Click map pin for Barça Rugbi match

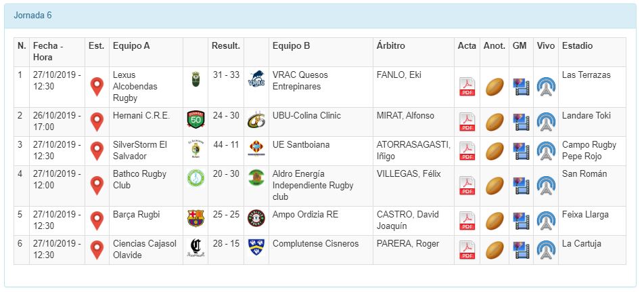pyautogui.click(x=97, y=221)
